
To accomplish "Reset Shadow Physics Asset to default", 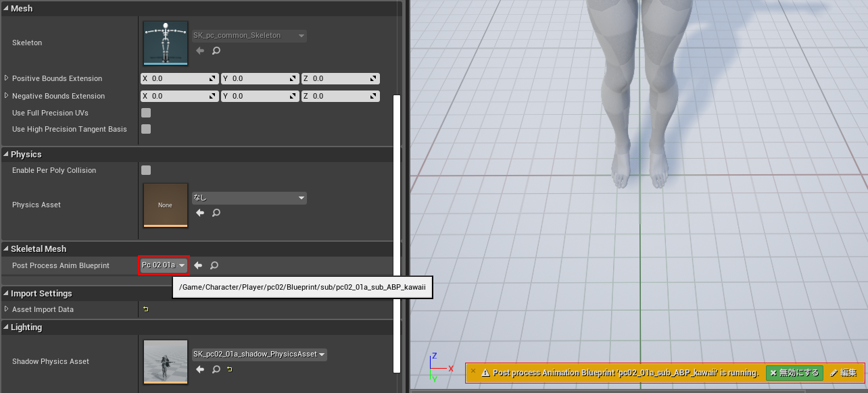I will (x=230, y=369).
